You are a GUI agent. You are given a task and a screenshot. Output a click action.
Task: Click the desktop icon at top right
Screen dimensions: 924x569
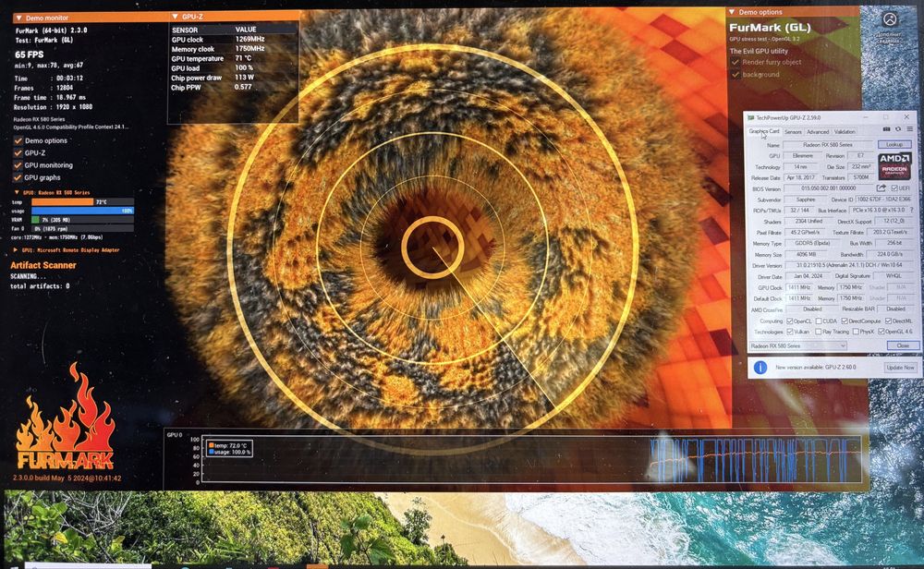tap(890, 19)
